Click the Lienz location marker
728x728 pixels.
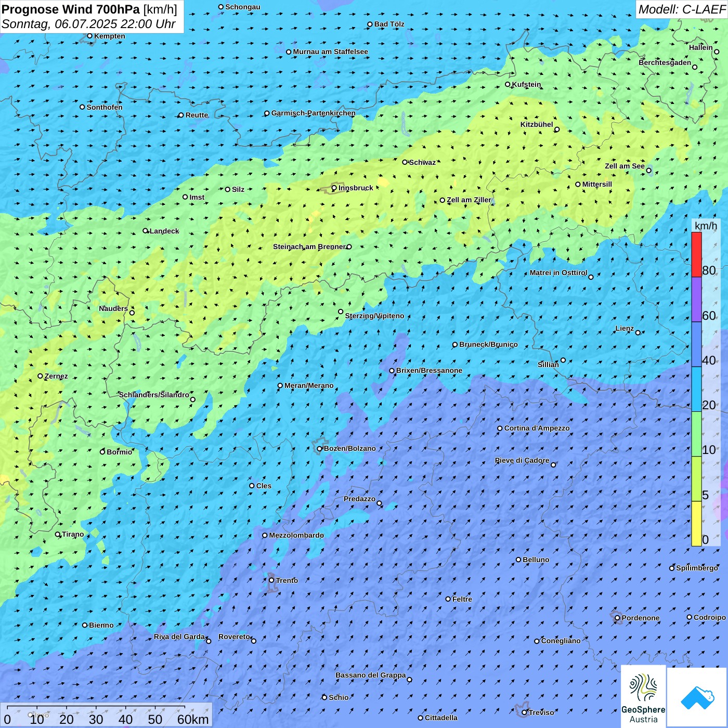638,333
